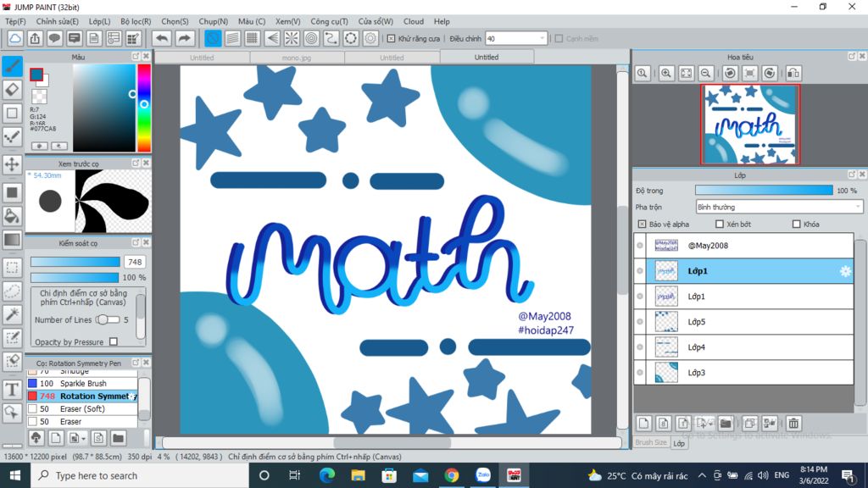Flip canvas view in Navigator
Viewport: 868px width, 488px height.
pos(793,73)
